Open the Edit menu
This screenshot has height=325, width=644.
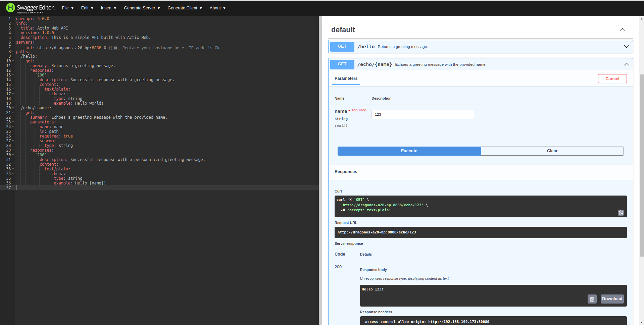(87, 8)
